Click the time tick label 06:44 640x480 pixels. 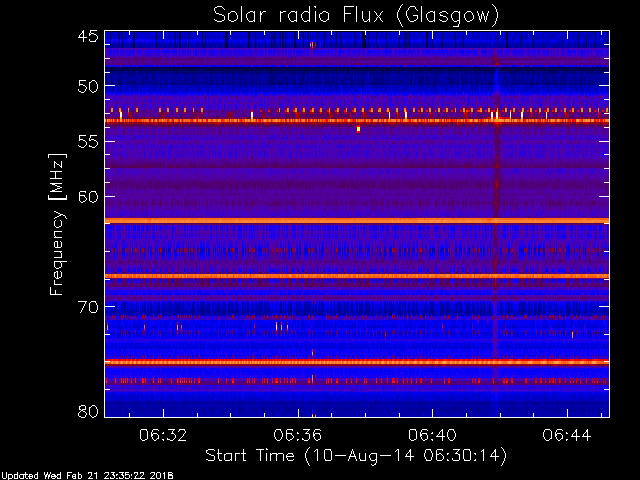[x=567, y=436]
